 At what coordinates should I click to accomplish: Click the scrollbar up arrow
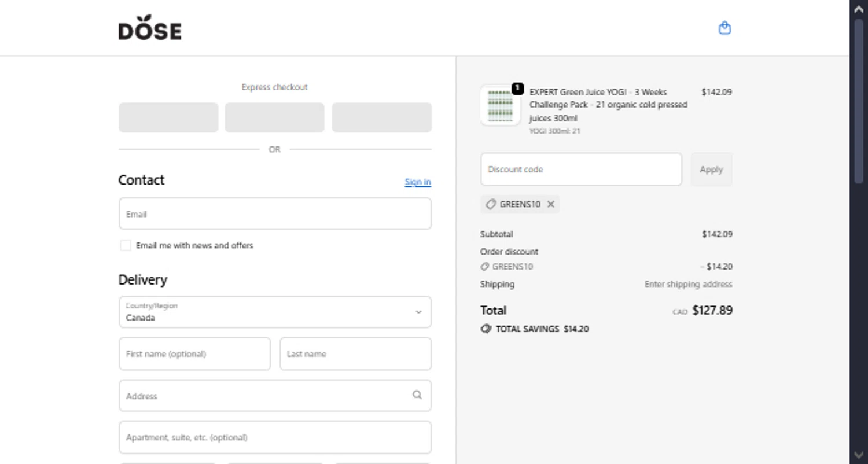pos(859,9)
